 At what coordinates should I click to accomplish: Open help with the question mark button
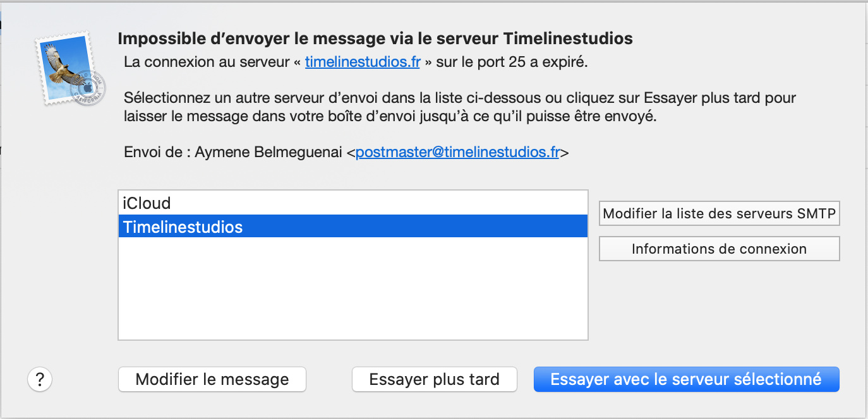click(x=40, y=379)
